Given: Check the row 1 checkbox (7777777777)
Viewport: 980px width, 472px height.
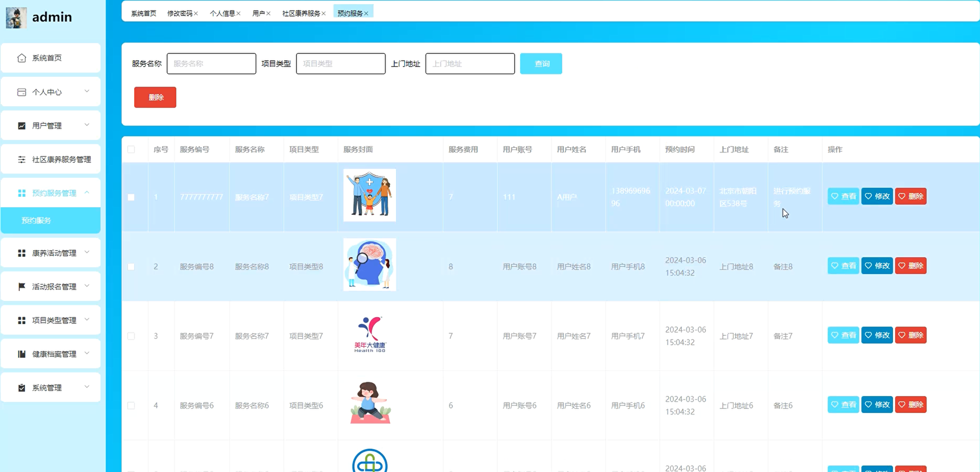Looking at the screenshot, I should point(131,197).
